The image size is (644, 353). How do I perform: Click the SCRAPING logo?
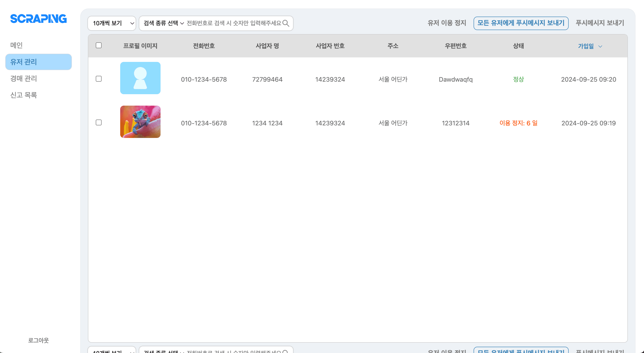39,19
